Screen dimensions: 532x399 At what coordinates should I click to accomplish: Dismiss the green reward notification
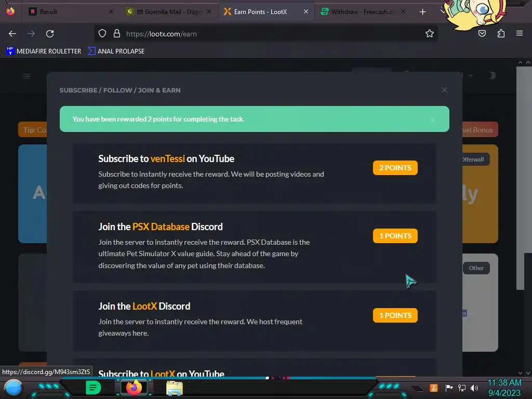tap(432, 120)
